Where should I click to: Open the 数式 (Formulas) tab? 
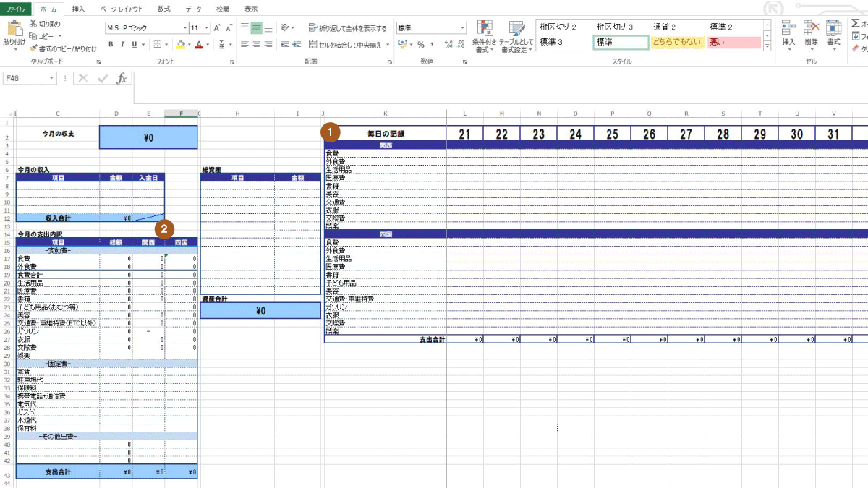click(164, 9)
